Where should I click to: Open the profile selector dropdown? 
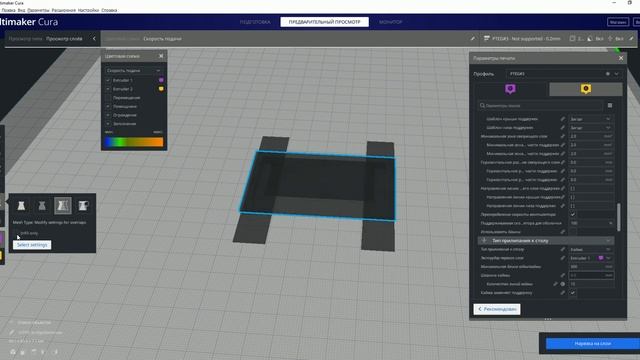[x=564, y=74]
